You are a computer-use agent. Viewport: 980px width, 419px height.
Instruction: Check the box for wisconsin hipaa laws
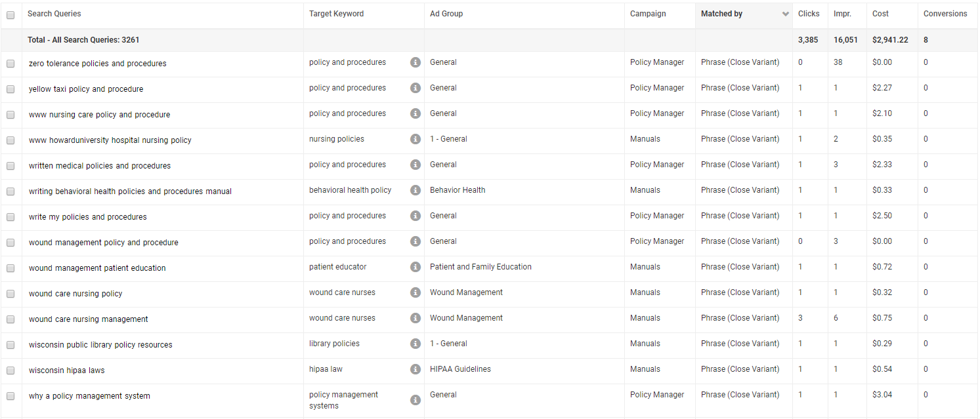(11, 370)
